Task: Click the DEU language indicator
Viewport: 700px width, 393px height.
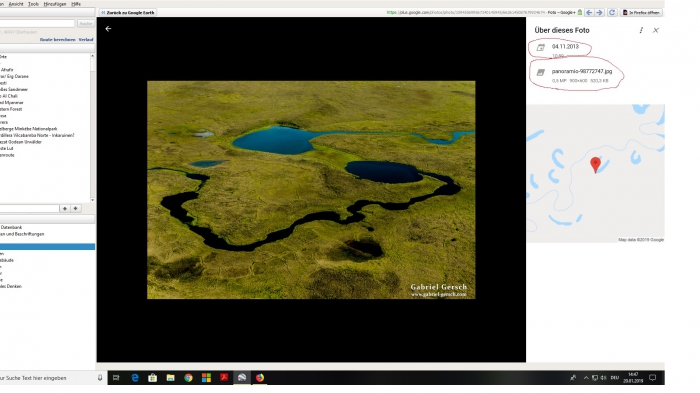Action: tap(615, 378)
